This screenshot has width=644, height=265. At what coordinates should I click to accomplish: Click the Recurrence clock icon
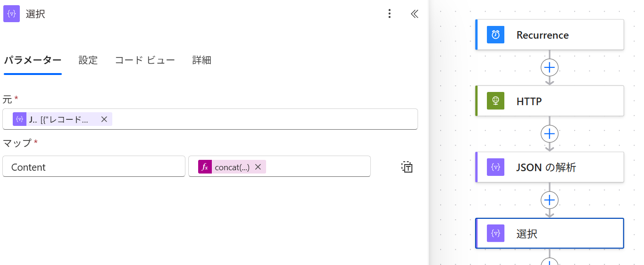pos(495,35)
